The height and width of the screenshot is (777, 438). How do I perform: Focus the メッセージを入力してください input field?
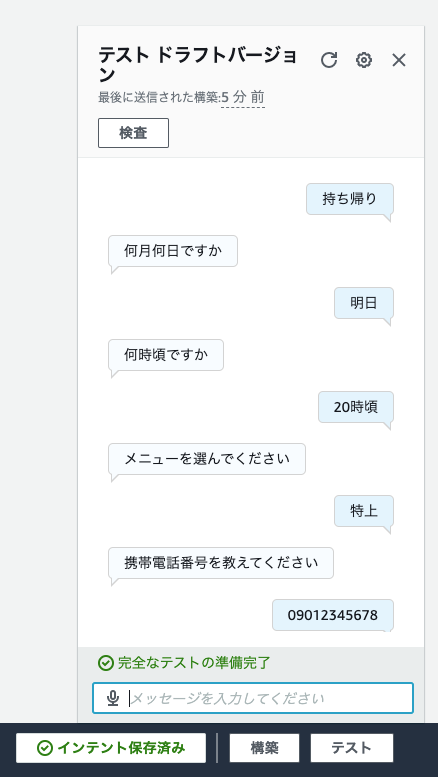pyautogui.click(x=253, y=698)
